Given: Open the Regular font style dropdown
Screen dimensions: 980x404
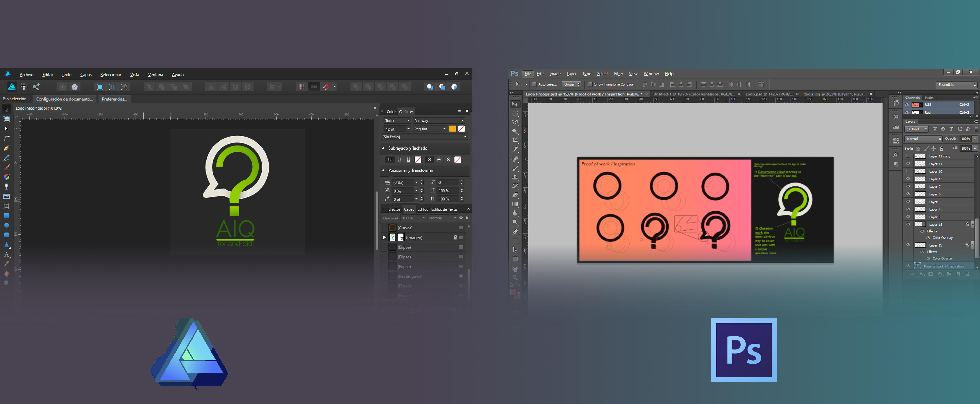Looking at the screenshot, I should coord(429,129).
